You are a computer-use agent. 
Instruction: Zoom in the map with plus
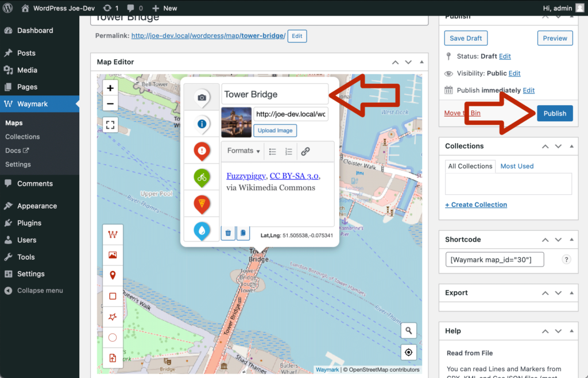(x=110, y=88)
